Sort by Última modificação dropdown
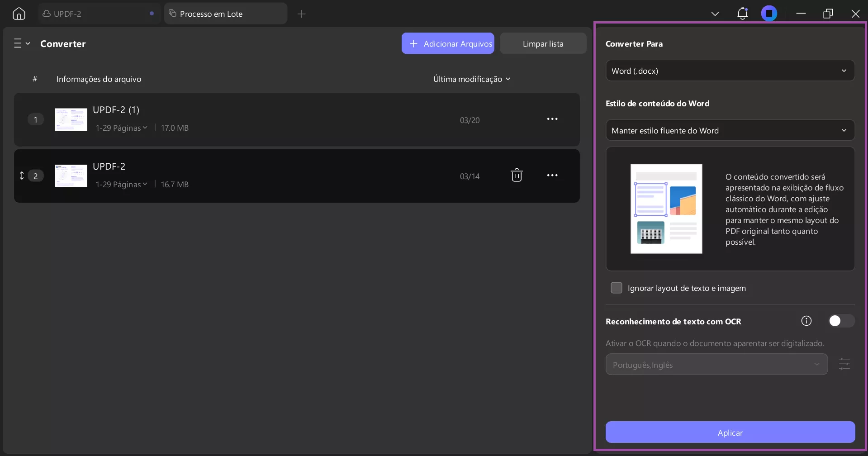 pyautogui.click(x=472, y=79)
